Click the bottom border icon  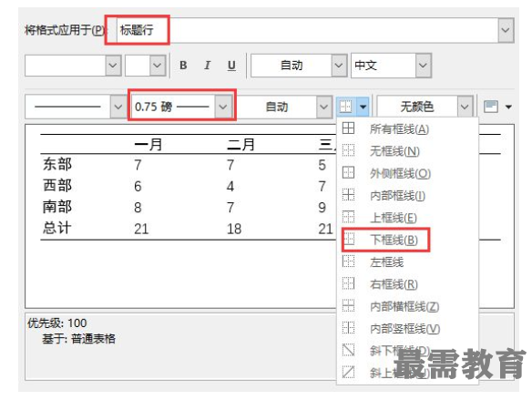tap(349, 240)
